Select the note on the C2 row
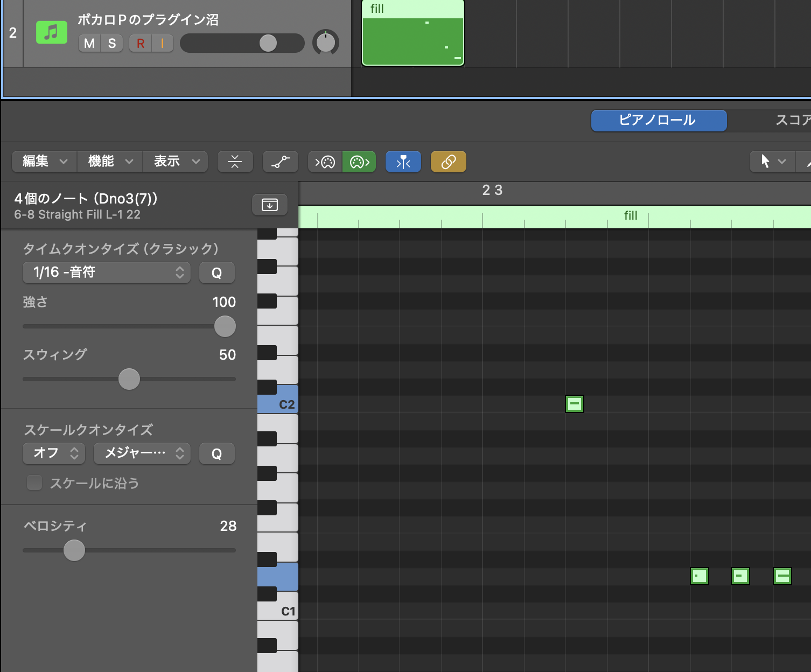Viewport: 811px width, 672px height. tap(575, 404)
